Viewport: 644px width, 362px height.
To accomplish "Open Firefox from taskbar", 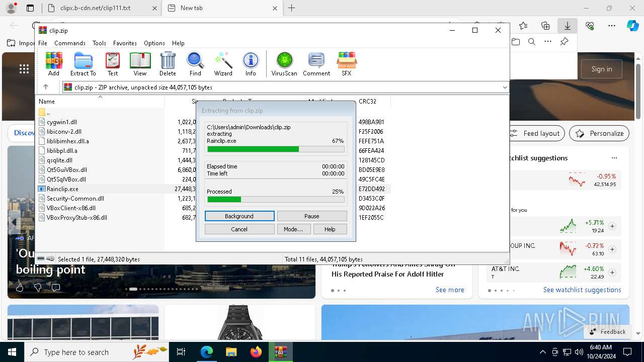I will click(256, 352).
